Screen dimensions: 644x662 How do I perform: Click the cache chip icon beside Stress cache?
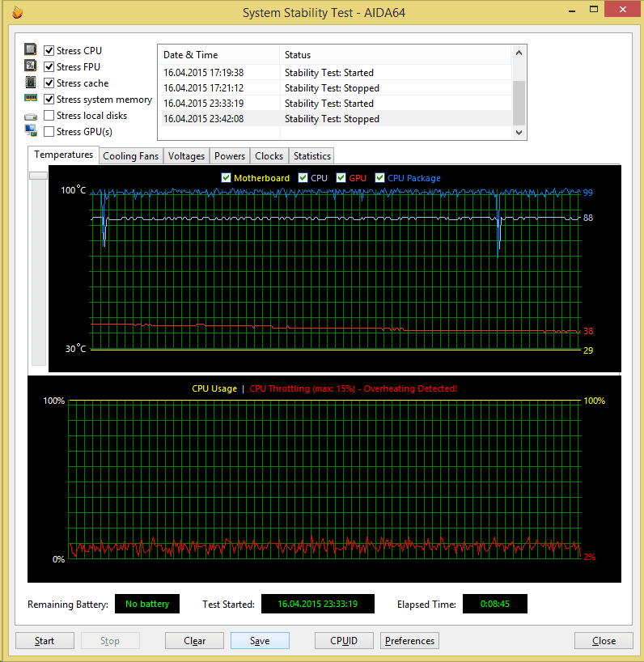[x=31, y=82]
